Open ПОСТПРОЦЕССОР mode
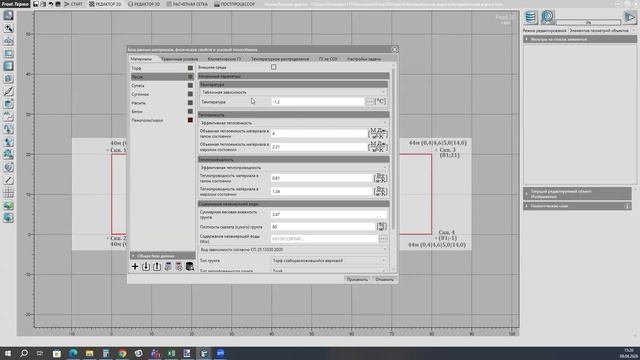640x360 pixels. [x=234, y=4]
